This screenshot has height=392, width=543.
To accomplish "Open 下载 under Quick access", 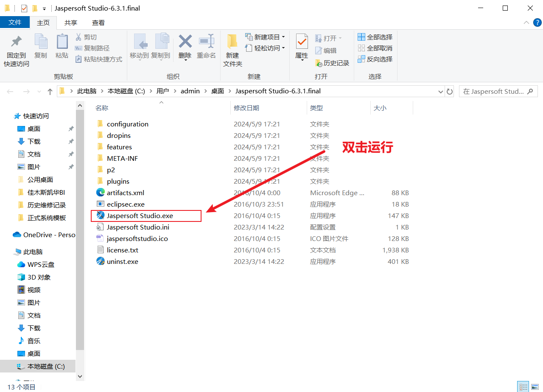I will [x=34, y=141].
